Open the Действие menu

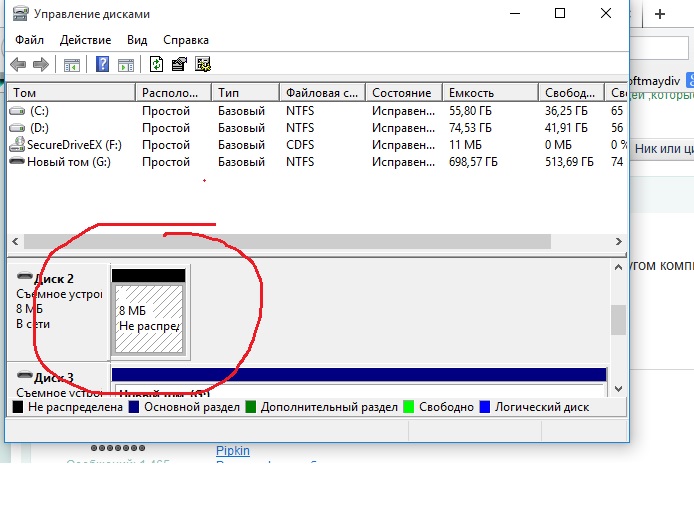(85, 40)
